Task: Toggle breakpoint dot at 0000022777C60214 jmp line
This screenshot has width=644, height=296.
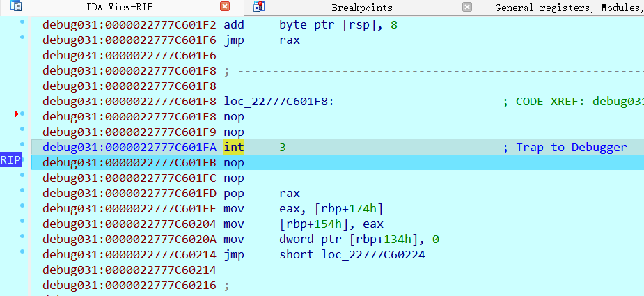Action: [x=22, y=251]
